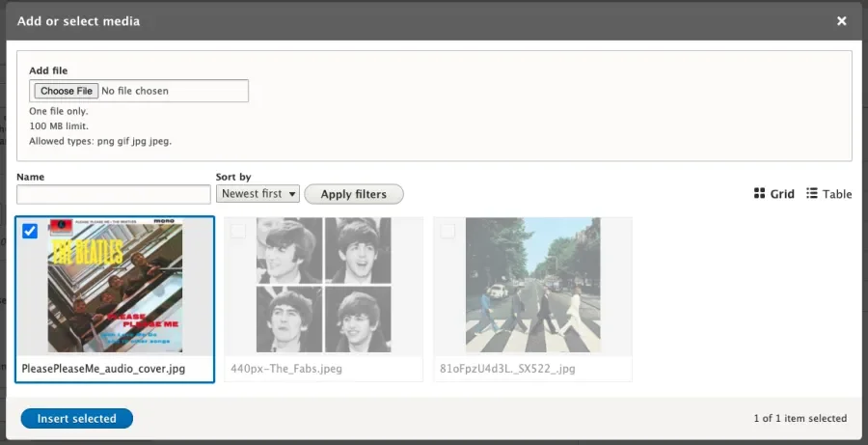Close the Add or select media dialog
Image resolution: width=868 pixels, height=445 pixels.
tap(841, 21)
